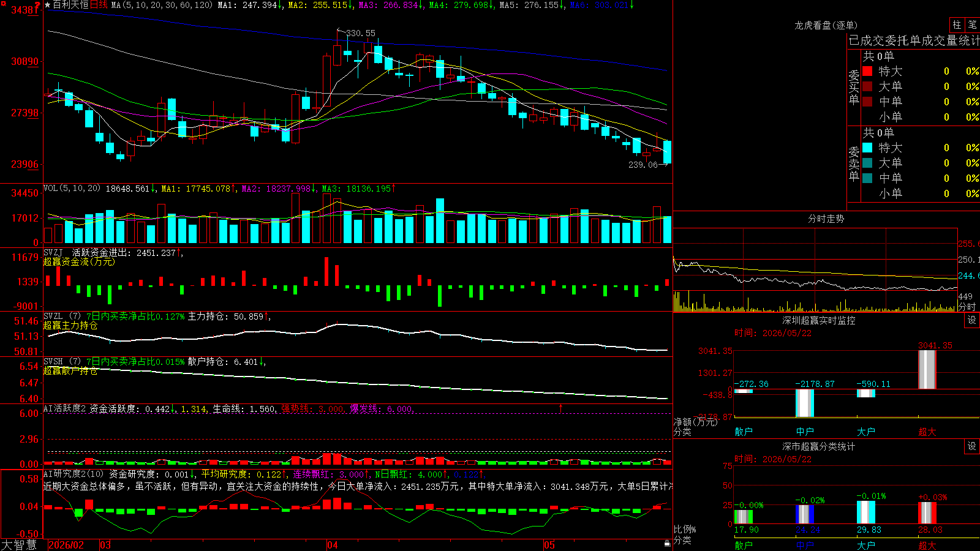
Task: Click the VOL(5,10,20) indicator label
Action: pyautogui.click(x=72, y=188)
